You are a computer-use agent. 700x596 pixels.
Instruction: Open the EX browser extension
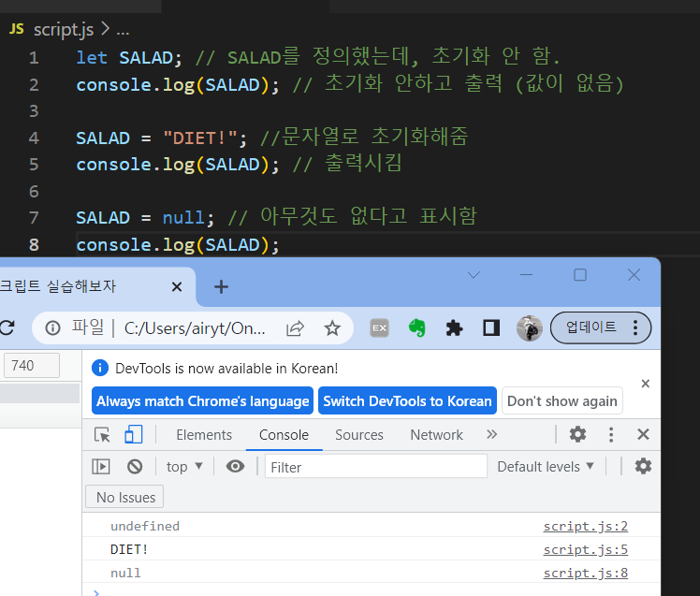click(x=379, y=328)
